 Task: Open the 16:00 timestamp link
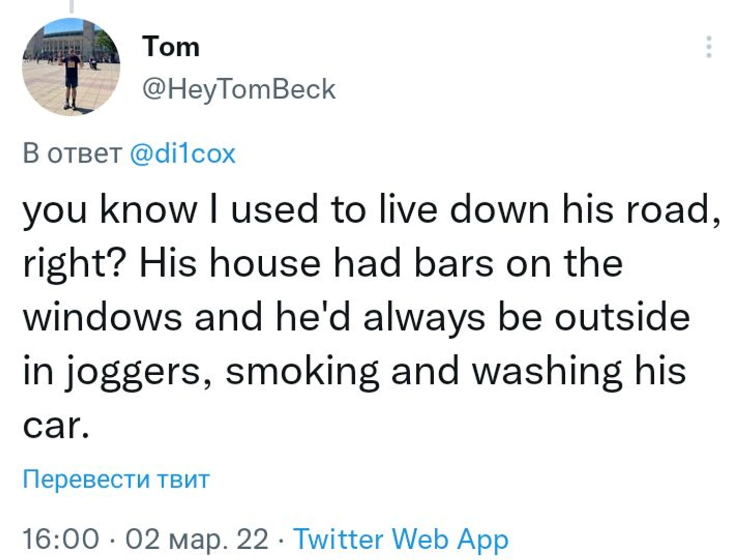[x=61, y=539]
